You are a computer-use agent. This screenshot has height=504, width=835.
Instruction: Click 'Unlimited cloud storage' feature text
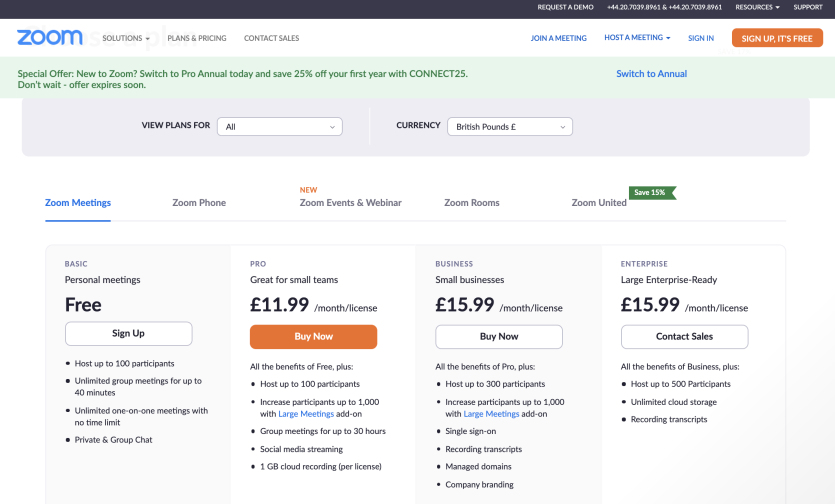pos(674,402)
